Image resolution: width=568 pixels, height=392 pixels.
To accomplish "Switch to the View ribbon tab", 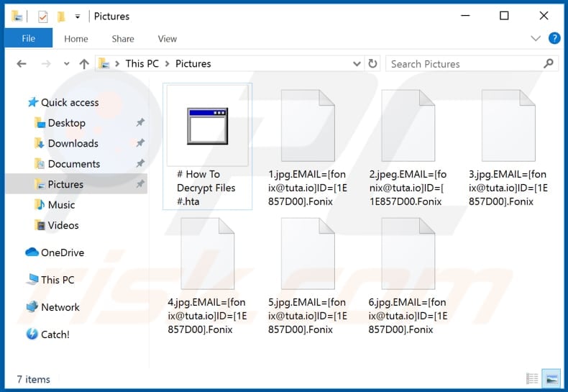I will pyautogui.click(x=168, y=39).
